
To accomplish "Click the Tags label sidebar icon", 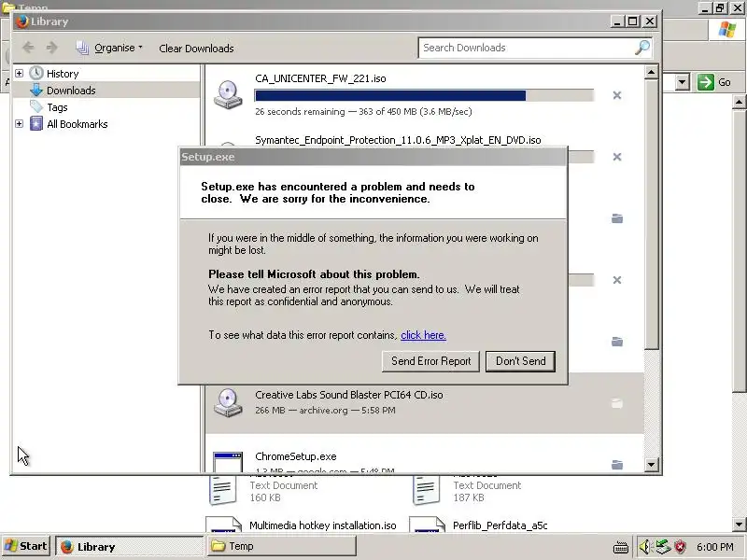I will [36, 106].
